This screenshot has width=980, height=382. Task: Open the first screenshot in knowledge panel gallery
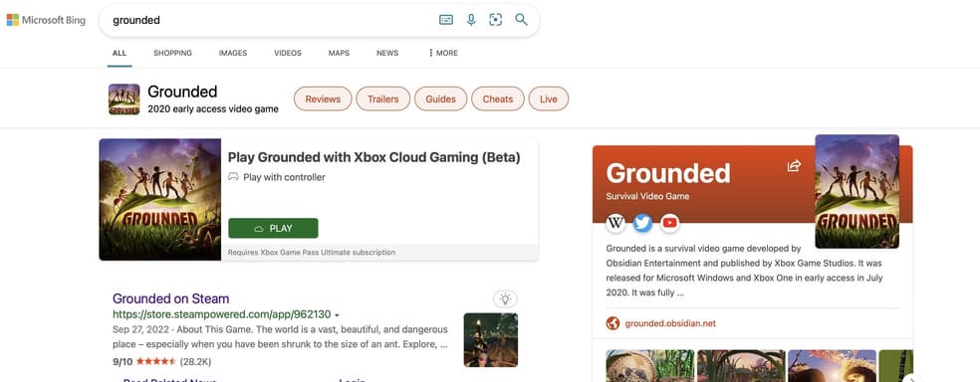point(650,366)
